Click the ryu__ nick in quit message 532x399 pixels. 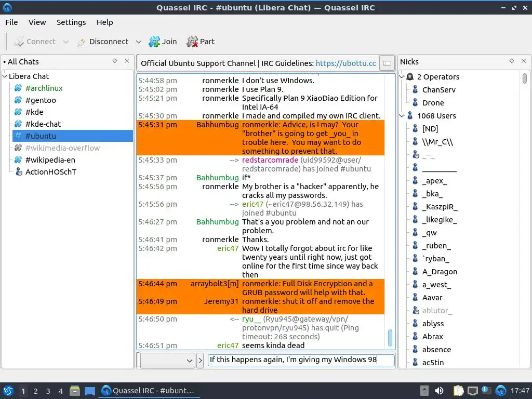(251, 319)
